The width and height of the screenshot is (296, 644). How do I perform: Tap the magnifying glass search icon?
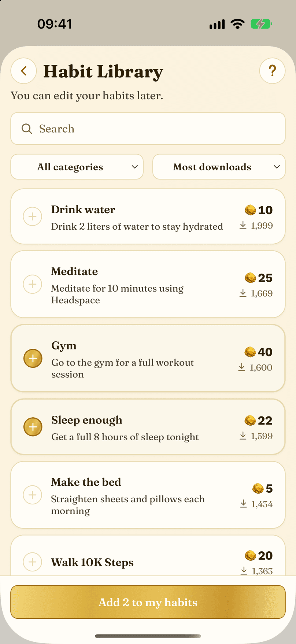coord(27,129)
